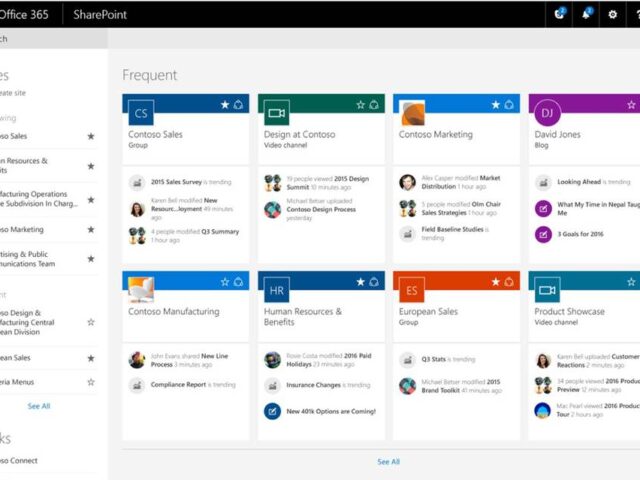Open Contoso Connect link in sidebar
Screen dimensions: 640x480
point(19,460)
